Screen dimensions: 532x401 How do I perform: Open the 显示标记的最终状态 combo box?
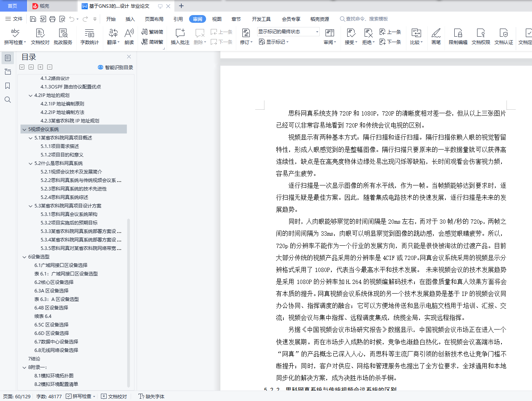(288, 32)
